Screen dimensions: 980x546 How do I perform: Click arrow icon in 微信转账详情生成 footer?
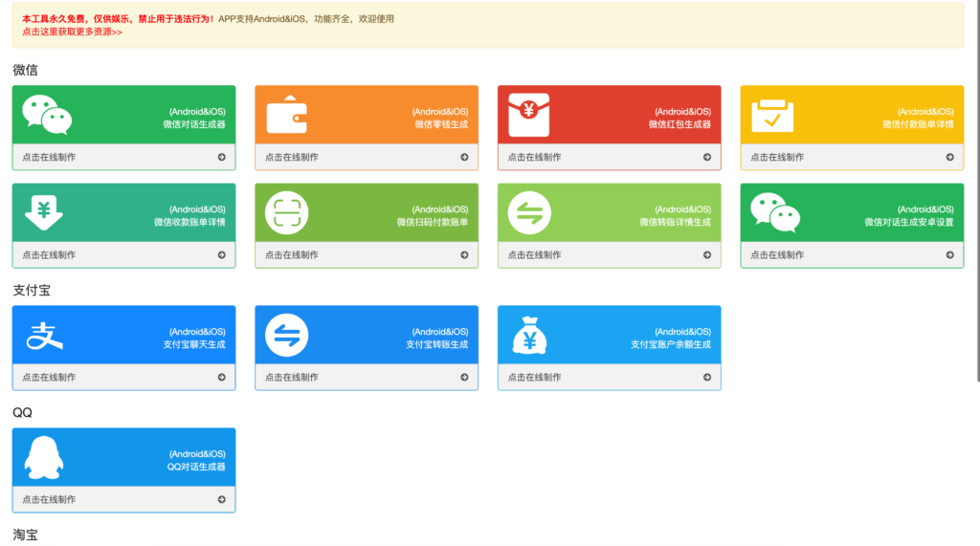click(x=707, y=255)
